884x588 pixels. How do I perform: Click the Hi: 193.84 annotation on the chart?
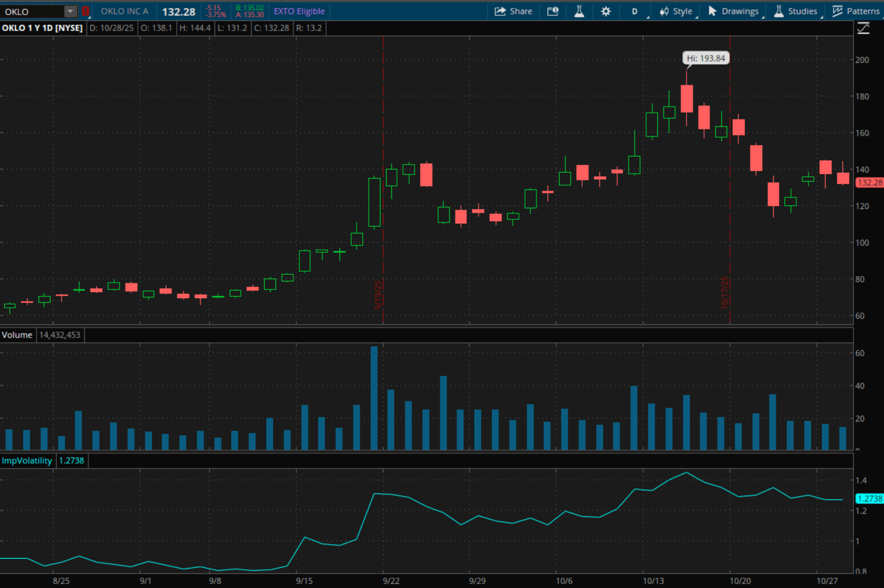[x=705, y=58]
